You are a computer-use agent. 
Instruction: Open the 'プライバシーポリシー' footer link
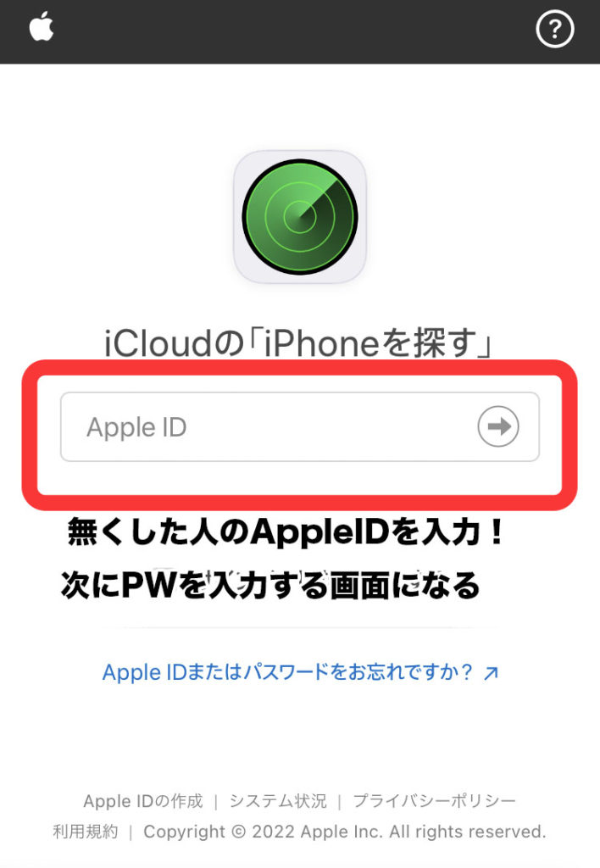click(435, 801)
